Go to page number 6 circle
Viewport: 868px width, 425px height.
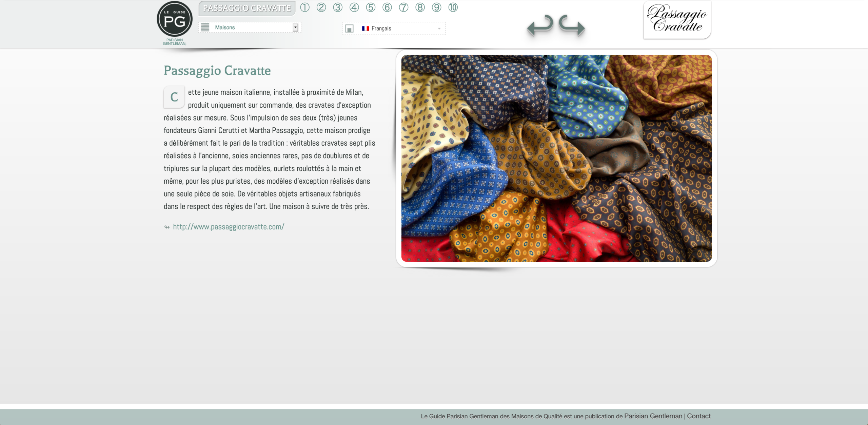(x=387, y=7)
